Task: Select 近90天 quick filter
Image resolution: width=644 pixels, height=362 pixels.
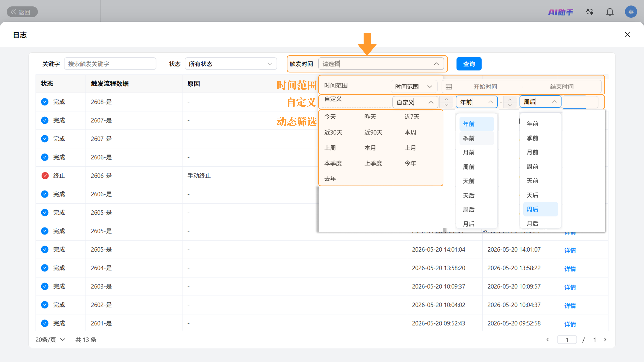Action: (x=373, y=132)
